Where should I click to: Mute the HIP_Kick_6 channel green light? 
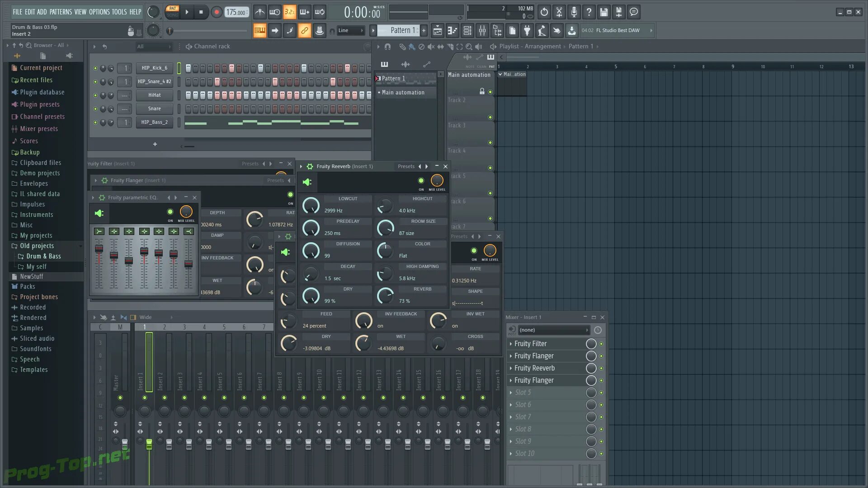(x=95, y=68)
